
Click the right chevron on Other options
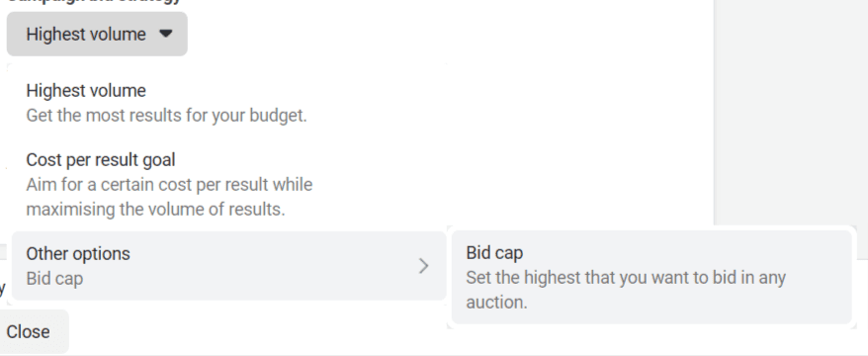[x=423, y=266]
